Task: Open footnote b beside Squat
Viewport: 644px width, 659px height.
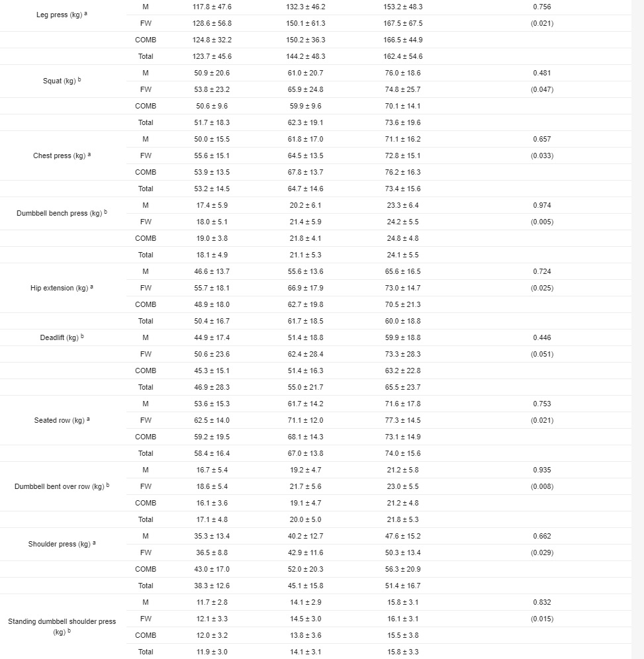Action: [80, 79]
